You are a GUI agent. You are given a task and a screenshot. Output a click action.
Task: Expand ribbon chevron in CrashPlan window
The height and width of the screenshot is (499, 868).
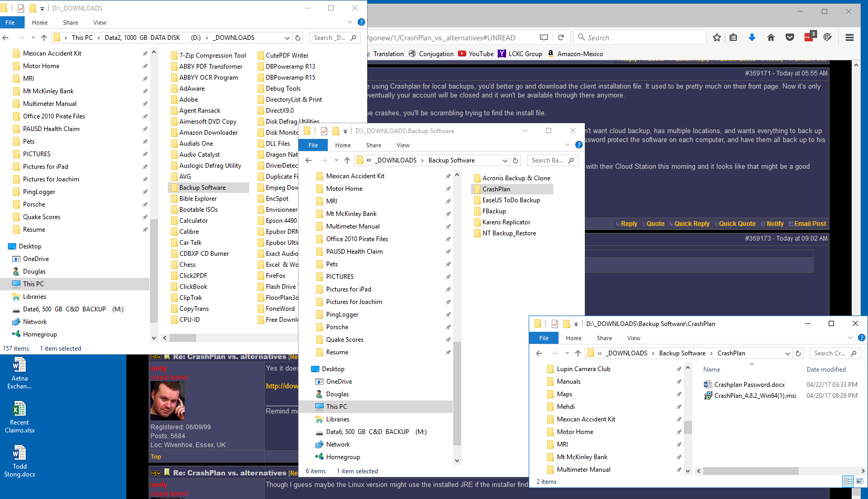coord(850,338)
